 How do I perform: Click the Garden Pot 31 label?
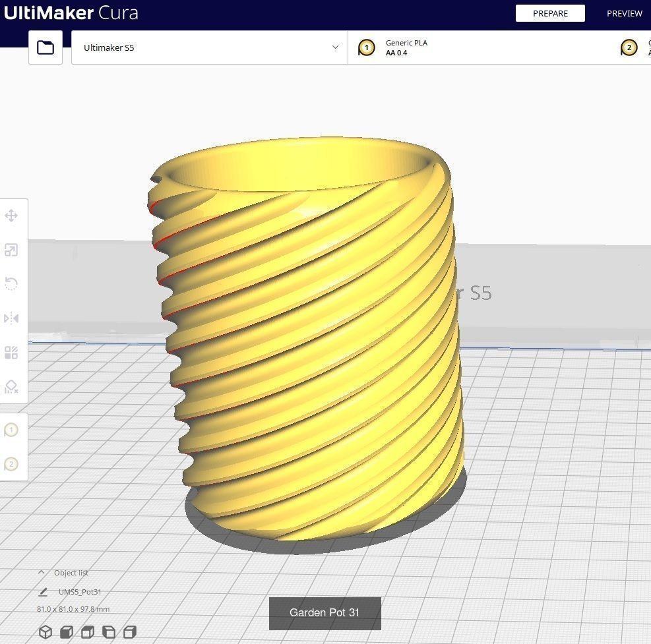pos(325,613)
